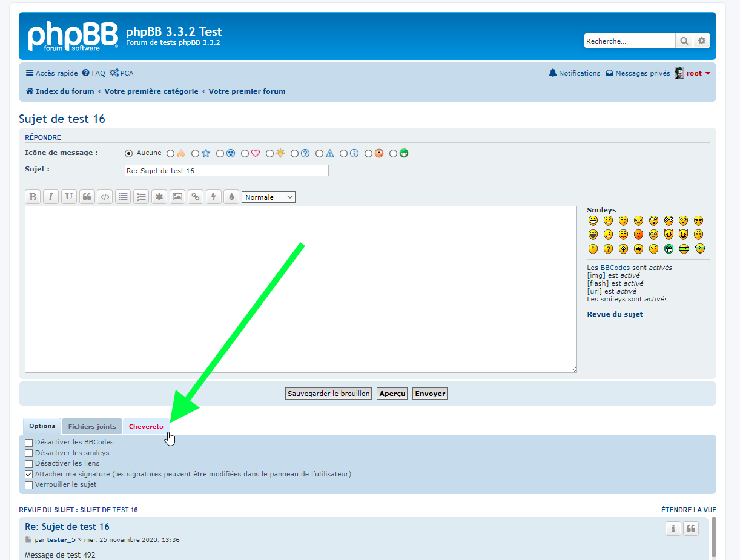This screenshot has width=740, height=560.
Task: Click in the Sujet text field
Action: (226, 171)
